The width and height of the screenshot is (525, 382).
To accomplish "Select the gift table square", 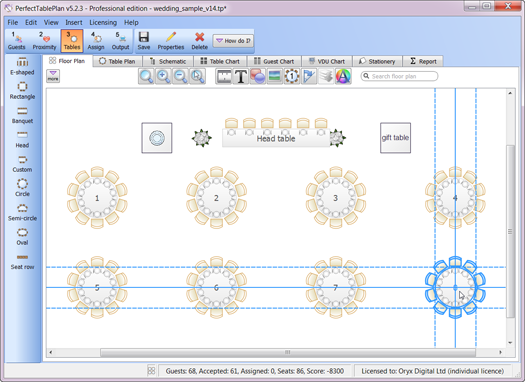I will coord(395,138).
